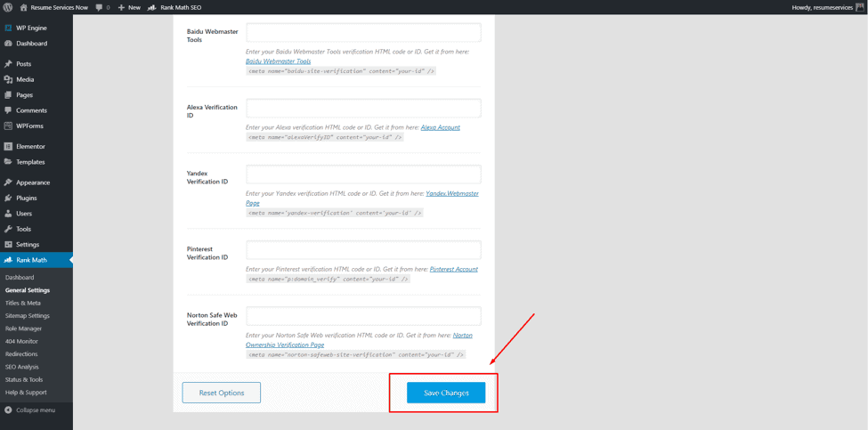Click the user avatar beside Howdy, resumeservices

[860, 8]
